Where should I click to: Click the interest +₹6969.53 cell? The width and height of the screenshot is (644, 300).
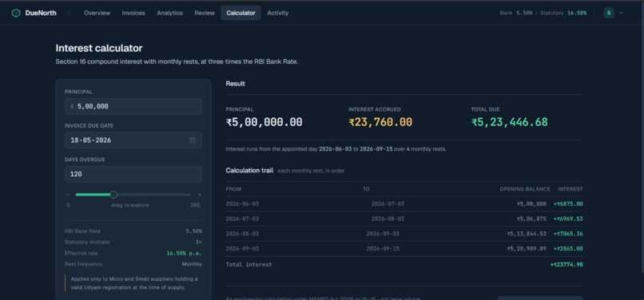coord(568,219)
